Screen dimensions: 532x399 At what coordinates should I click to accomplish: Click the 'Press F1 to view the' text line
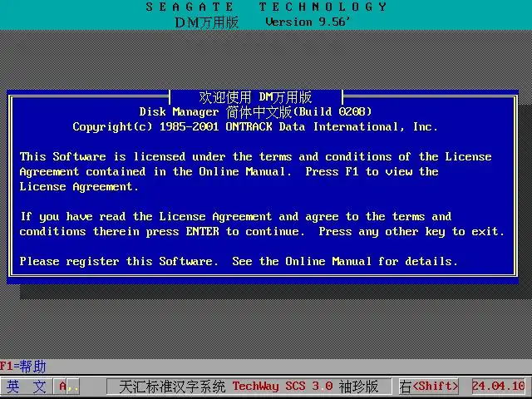click(x=229, y=172)
